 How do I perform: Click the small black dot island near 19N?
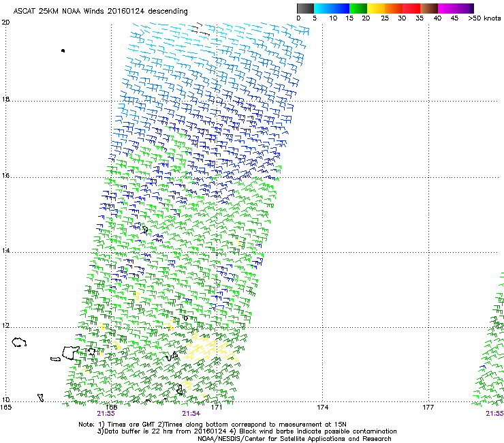63,50
